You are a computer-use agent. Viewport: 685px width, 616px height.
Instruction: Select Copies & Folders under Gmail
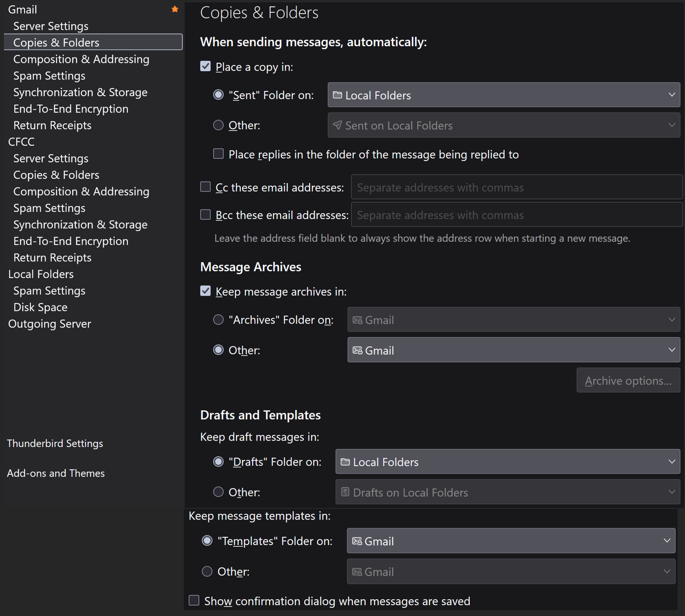pos(93,42)
